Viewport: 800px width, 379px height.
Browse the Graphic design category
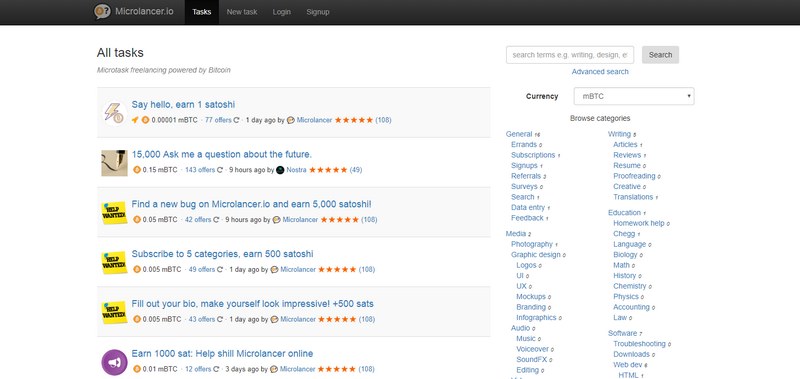click(536, 255)
